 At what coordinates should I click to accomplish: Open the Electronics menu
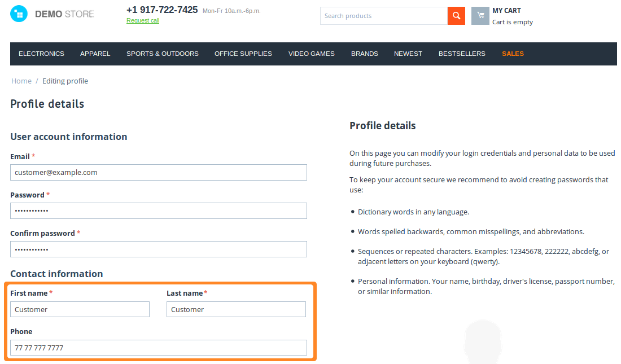pos(41,54)
